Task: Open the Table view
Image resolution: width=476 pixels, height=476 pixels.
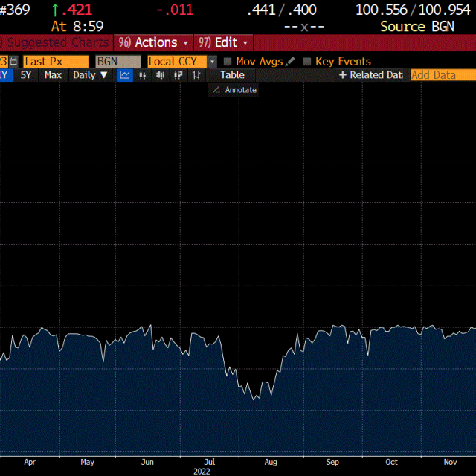Action: [232, 75]
